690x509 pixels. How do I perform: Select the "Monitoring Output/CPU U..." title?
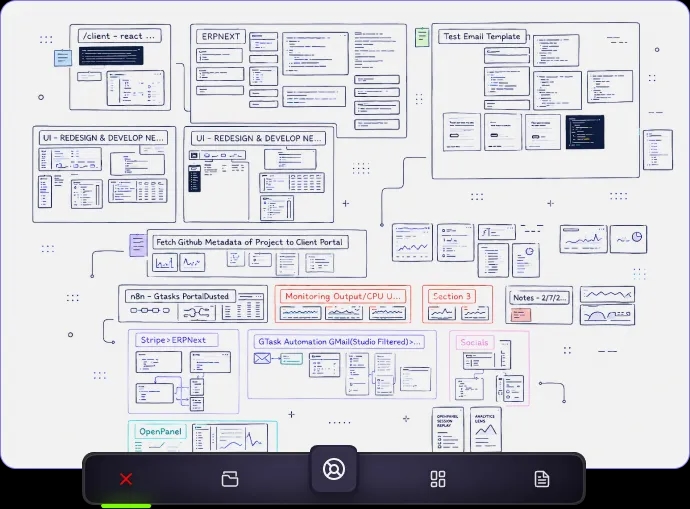[342, 296]
